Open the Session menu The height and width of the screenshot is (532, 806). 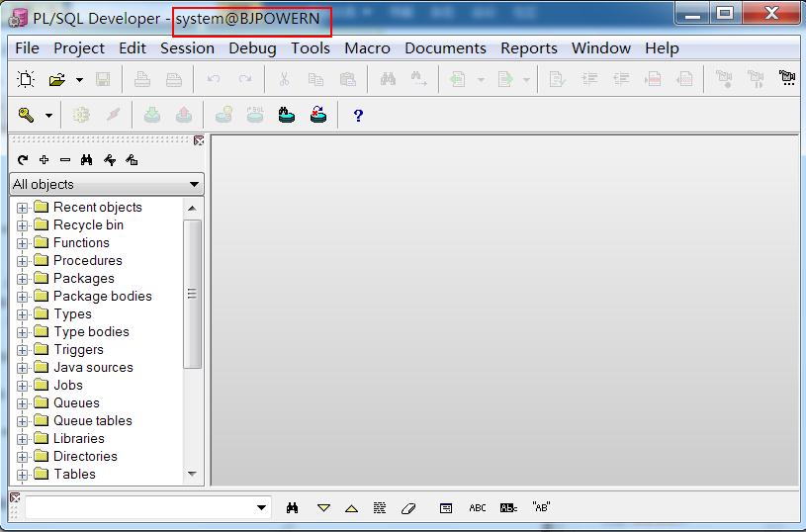click(x=187, y=47)
